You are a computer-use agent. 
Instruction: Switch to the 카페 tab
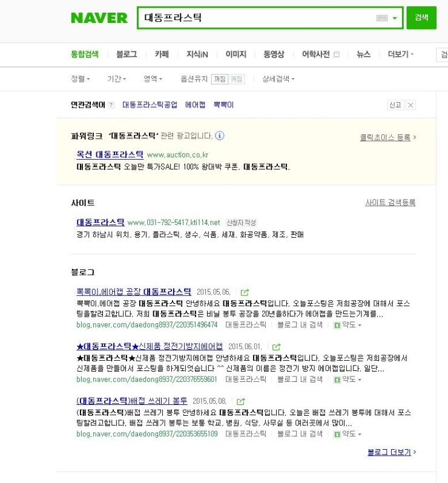(x=162, y=54)
